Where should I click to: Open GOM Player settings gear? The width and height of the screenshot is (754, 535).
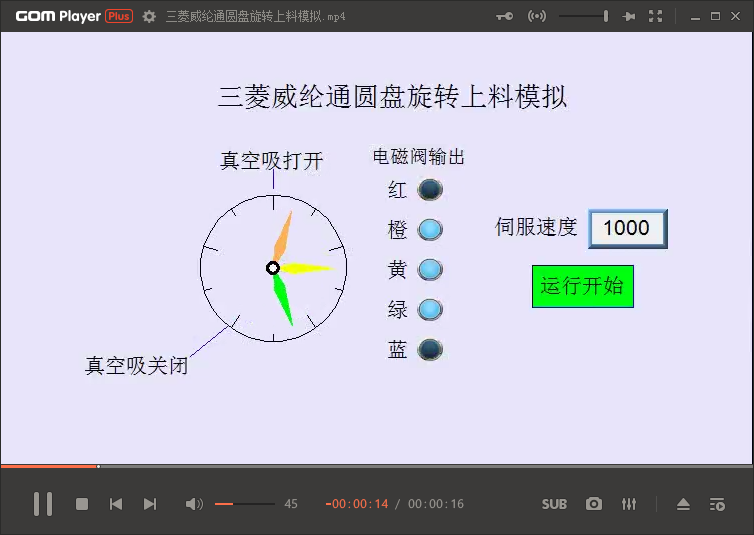click(149, 16)
